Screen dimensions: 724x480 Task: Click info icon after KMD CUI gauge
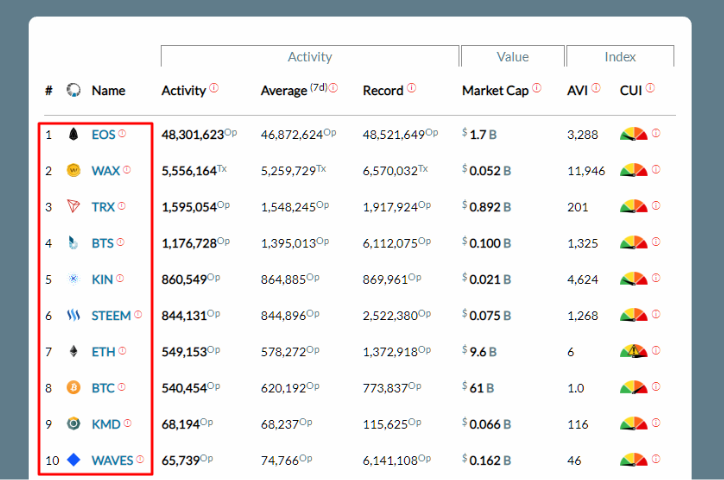[x=656, y=423]
